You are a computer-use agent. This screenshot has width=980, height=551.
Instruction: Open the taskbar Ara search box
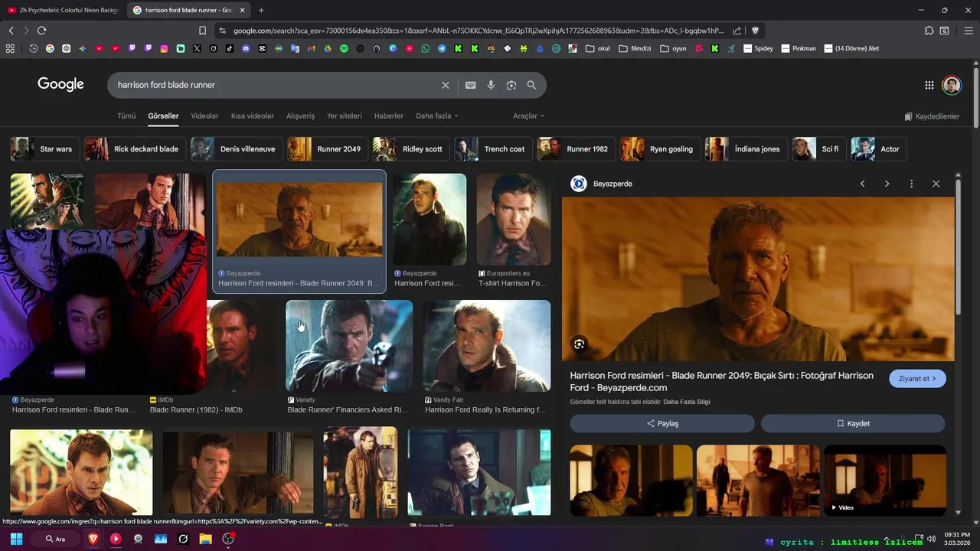pyautogui.click(x=55, y=539)
